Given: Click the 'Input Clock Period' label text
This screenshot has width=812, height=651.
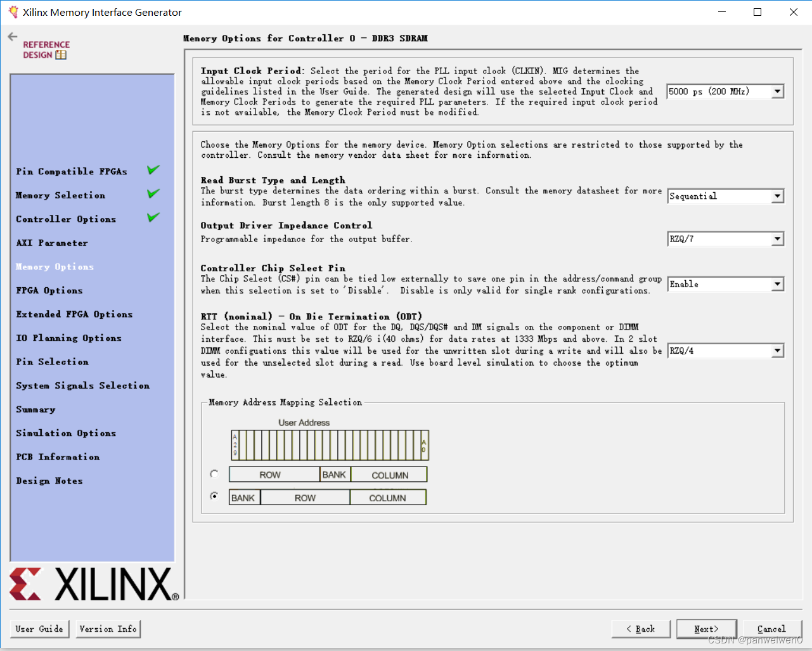Looking at the screenshot, I should pos(252,71).
